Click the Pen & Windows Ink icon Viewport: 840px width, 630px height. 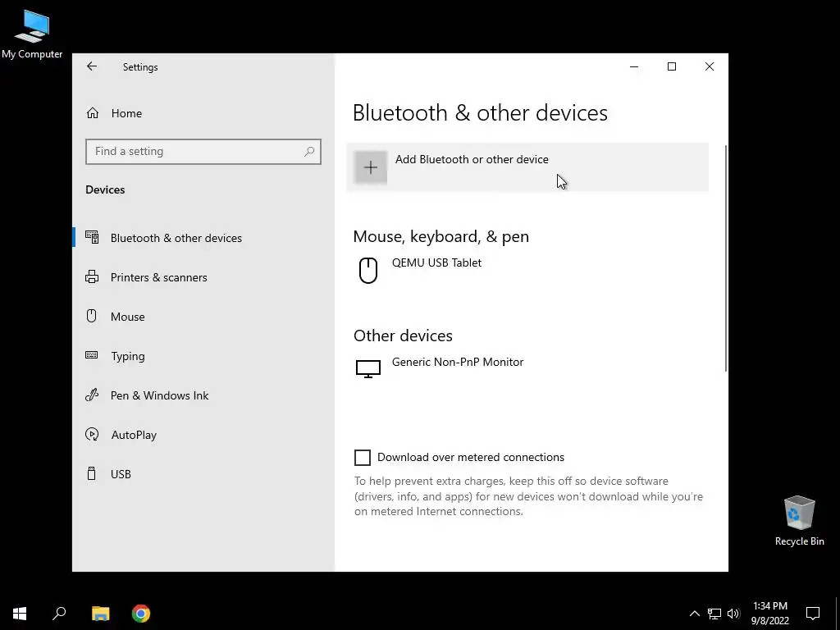click(x=92, y=395)
